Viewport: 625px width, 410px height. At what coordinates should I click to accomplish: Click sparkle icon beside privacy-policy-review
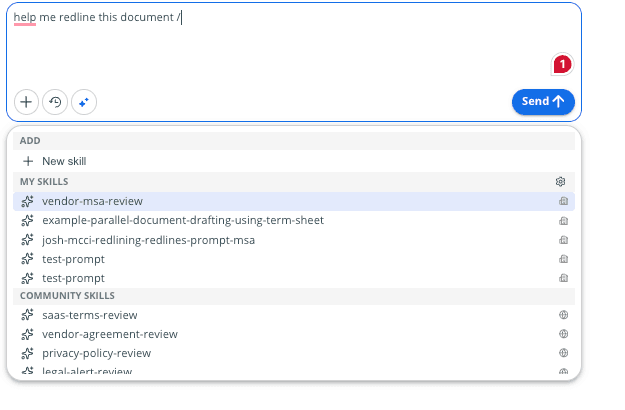pos(28,353)
